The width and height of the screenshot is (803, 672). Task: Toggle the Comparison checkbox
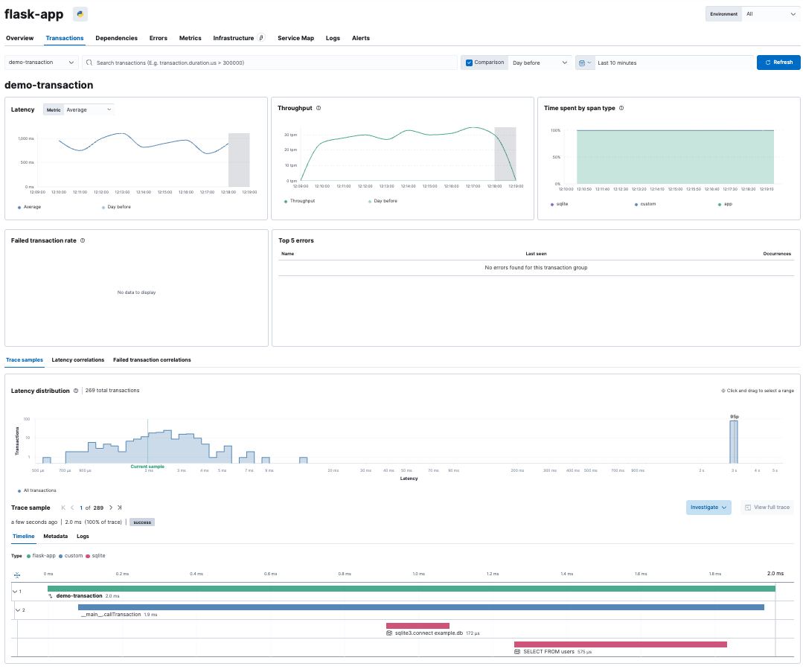click(469, 63)
